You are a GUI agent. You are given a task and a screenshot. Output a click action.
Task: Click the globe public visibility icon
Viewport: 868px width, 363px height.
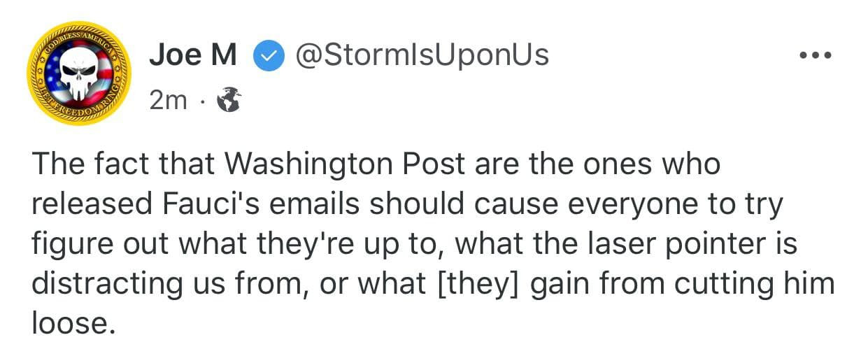click(229, 102)
